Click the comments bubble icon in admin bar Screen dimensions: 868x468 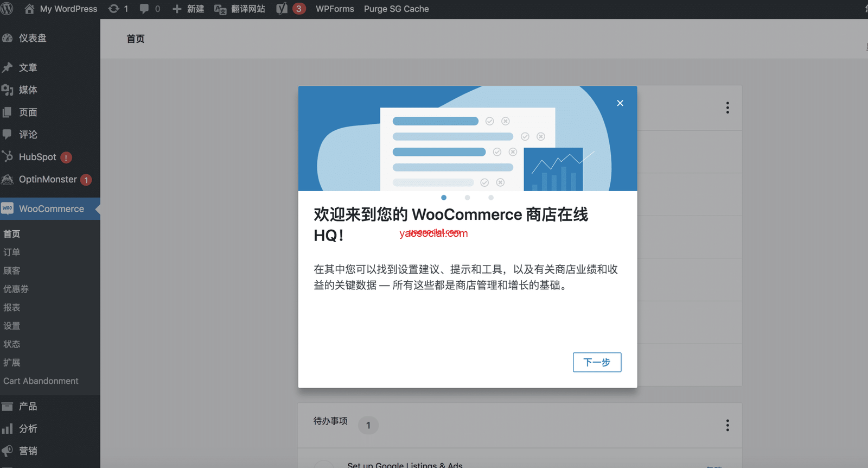[144, 9]
